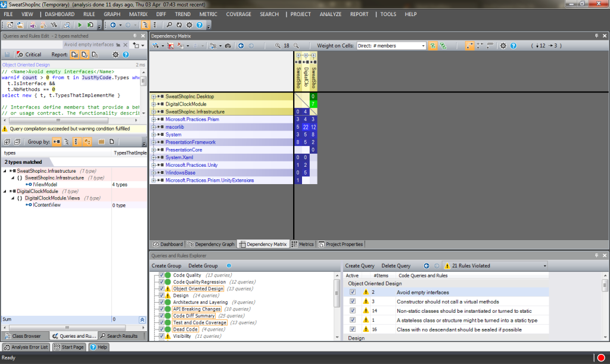Toggle group by assembly button
610x364 pixels.
point(57,142)
